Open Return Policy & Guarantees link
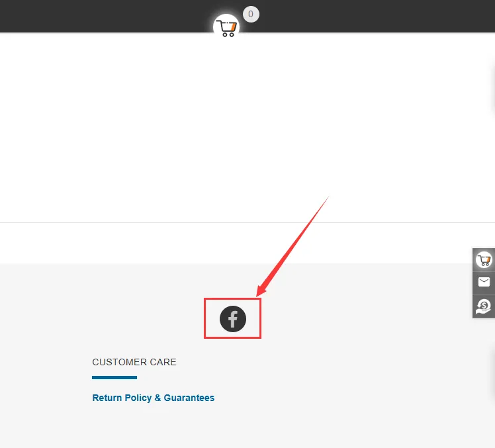Screen dimensions: 495x448 [x=153, y=398]
